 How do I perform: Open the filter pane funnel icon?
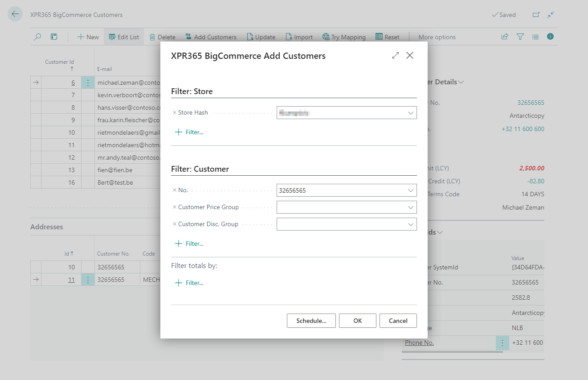coord(520,37)
